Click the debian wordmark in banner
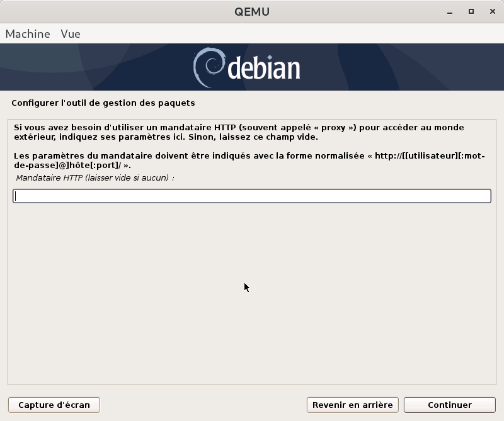504x421 pixels. click(263, 69)
